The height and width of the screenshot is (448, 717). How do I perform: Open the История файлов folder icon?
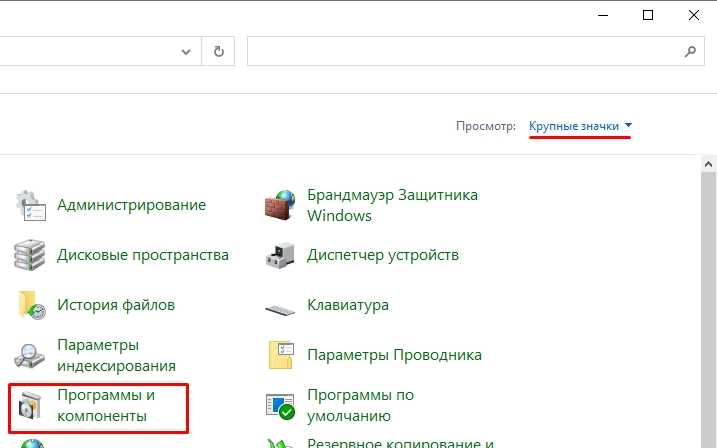(31, 305)
